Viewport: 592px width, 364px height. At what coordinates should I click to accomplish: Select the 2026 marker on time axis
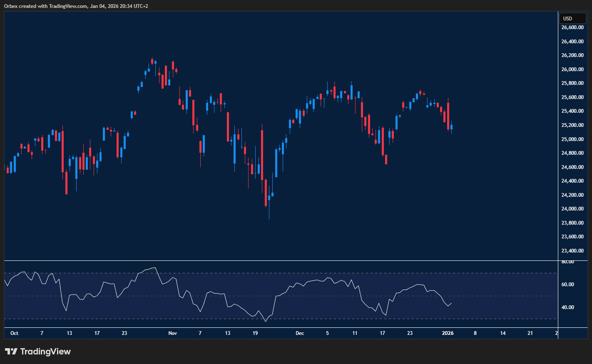448,333
